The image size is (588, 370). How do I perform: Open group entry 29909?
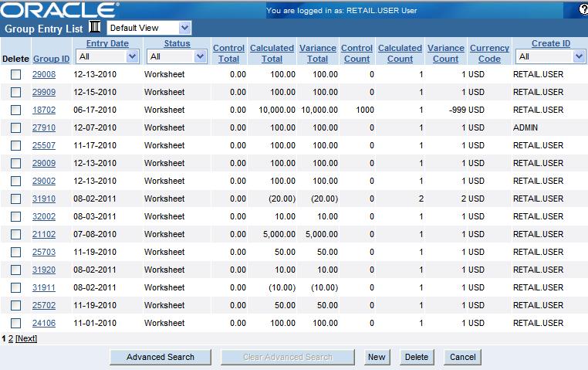pyautogui.click(x=44, y=92)
